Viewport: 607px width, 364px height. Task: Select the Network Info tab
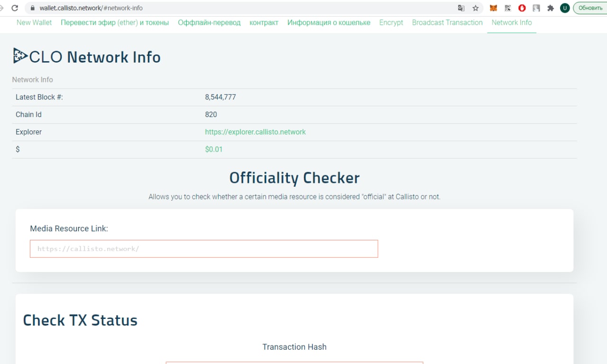pos(512,22)
